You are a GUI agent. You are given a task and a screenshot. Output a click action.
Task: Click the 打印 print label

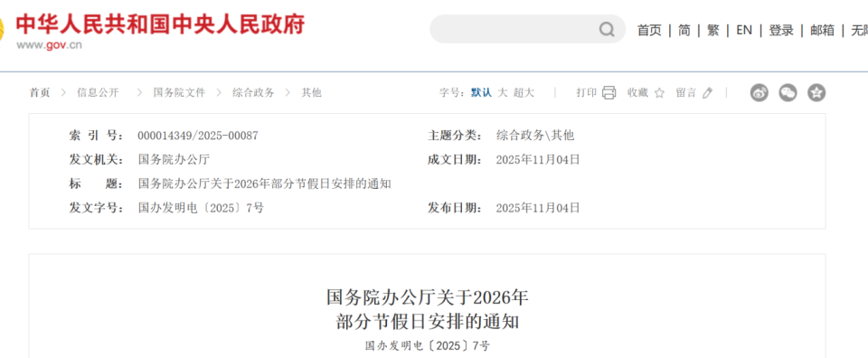coord(586,93)
